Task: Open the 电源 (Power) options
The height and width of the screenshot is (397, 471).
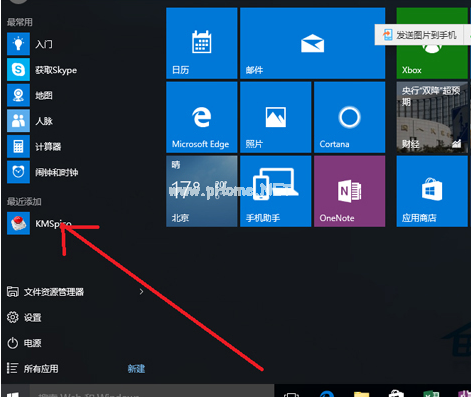Action: click(24, 343)
